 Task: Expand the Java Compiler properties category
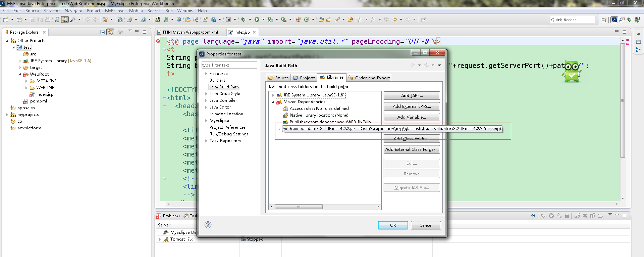pos(206,100)
